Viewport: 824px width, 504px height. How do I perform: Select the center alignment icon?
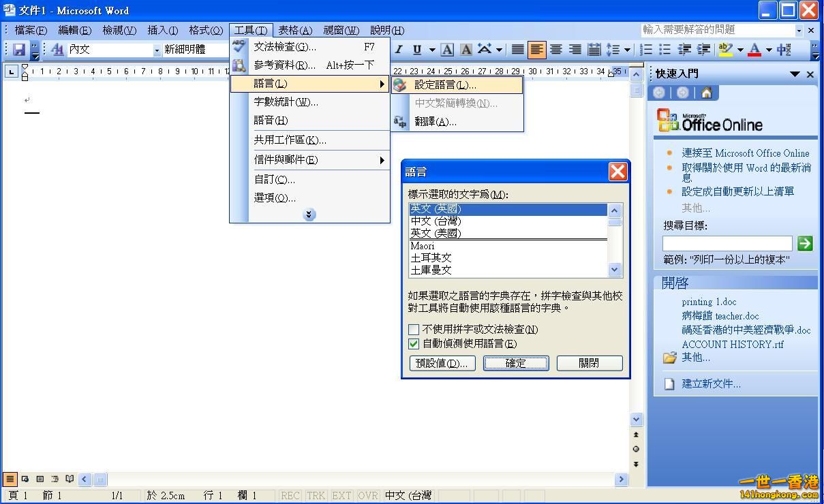click(556, 49)
